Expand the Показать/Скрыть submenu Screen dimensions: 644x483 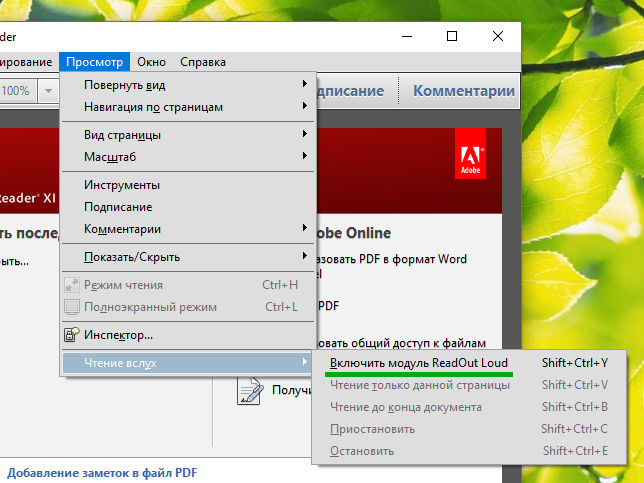(189, 257)
